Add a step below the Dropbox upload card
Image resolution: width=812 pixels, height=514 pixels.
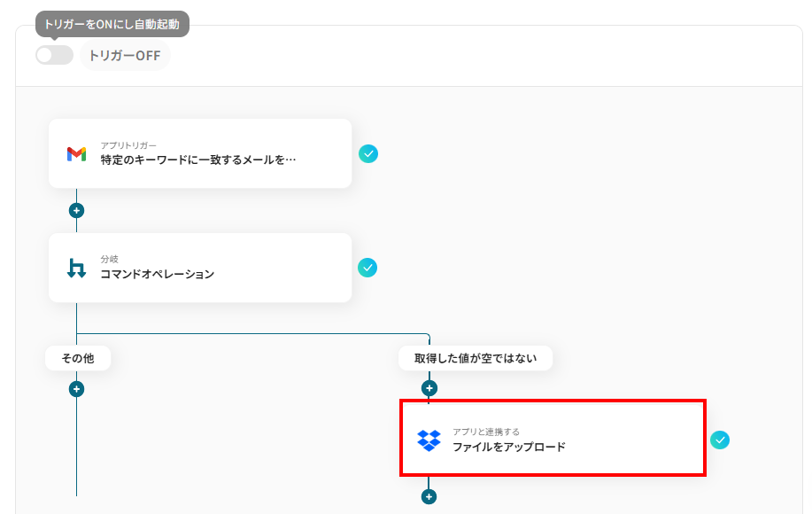pos(429,497)
